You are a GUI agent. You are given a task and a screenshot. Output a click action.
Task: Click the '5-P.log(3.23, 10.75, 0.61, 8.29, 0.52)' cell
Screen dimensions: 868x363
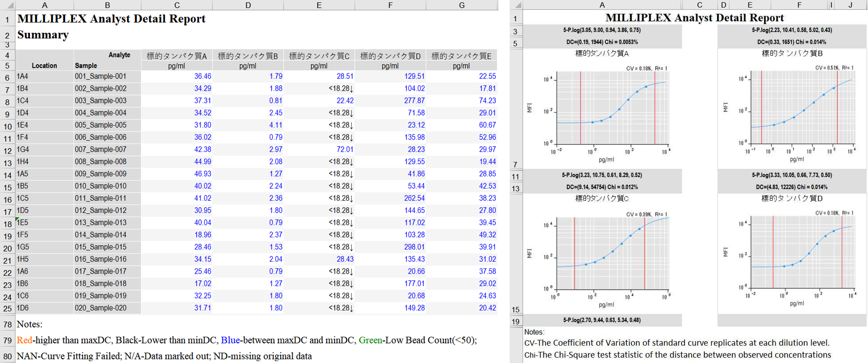(602, 175)
